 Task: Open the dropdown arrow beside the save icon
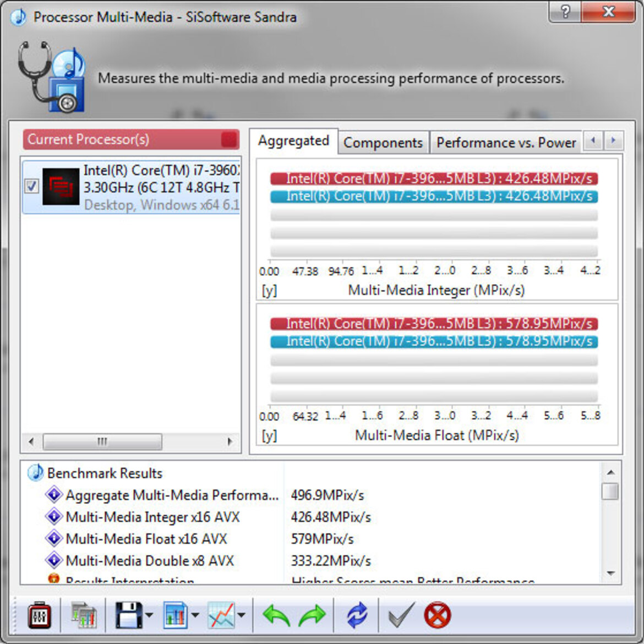tap(149, 615)
